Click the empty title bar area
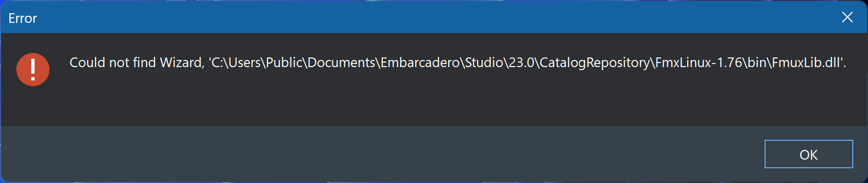Viewport: 868px width, 183px height. pos(431,17)
